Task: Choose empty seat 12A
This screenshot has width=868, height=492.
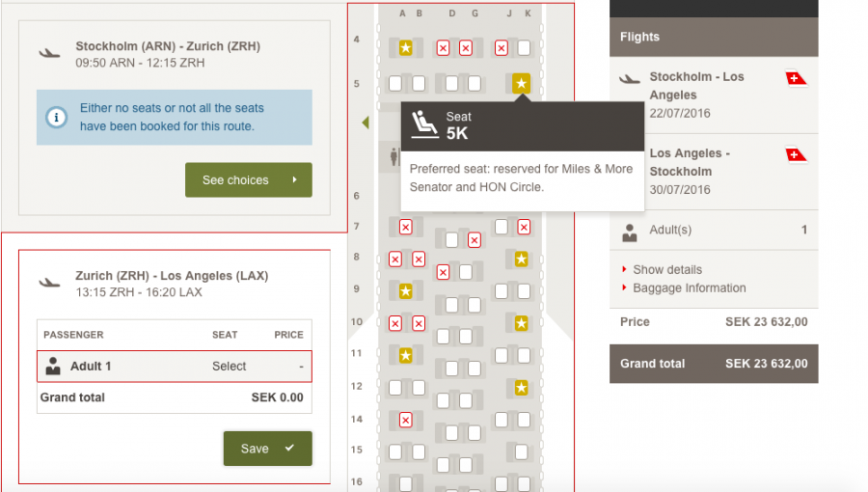Action: (x=395, y=388)
